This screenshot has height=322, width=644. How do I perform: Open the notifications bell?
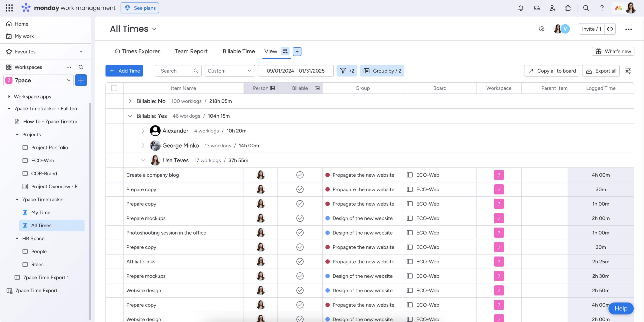coord(520,8)
